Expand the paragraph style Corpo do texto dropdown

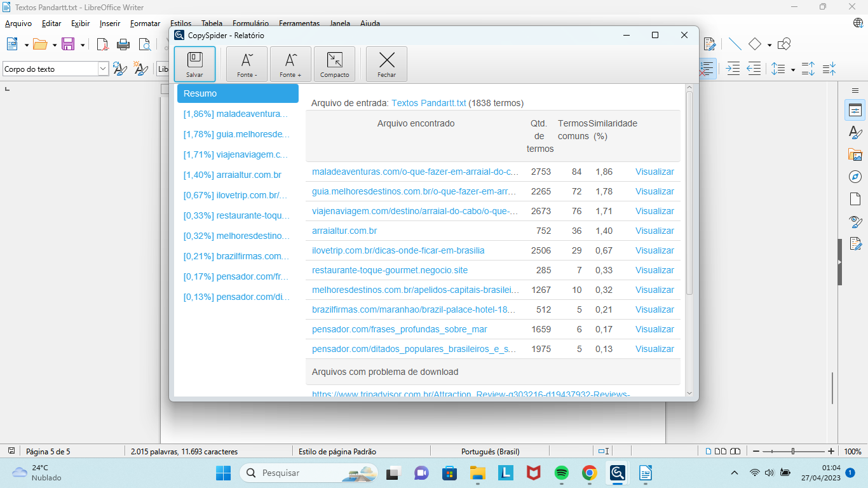(x=103, y=69)
